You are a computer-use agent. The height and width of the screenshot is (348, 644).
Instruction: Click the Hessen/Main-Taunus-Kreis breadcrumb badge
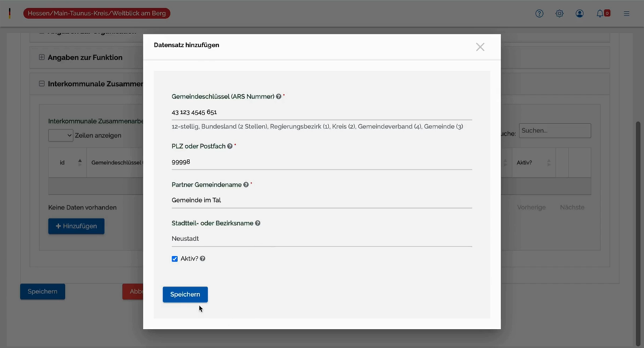(x=97, y=14)
